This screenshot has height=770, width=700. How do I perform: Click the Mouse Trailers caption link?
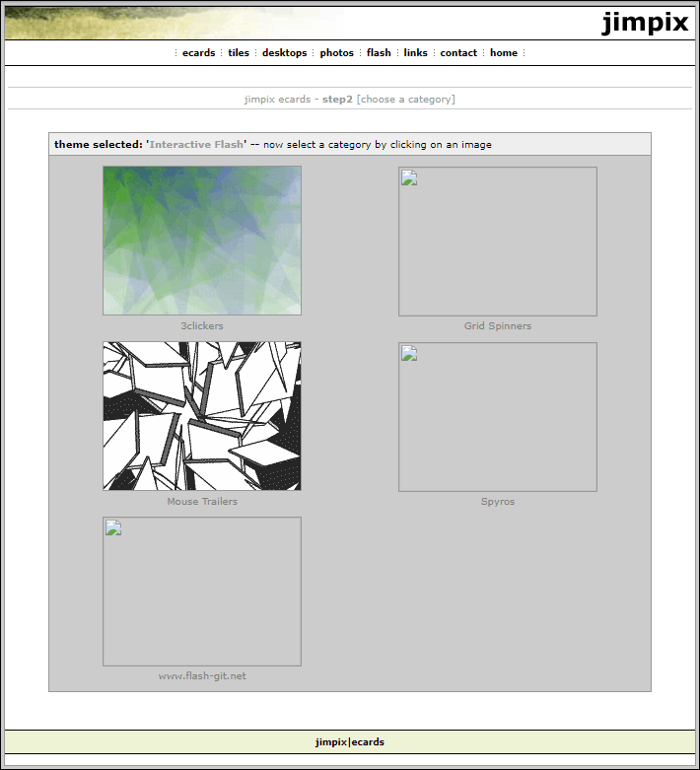pyautogui.click(x=202, y=502)
